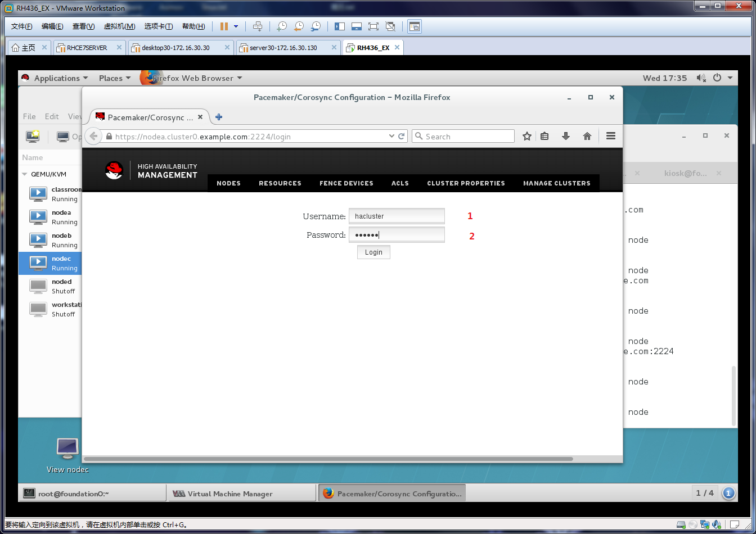The width and height of the screenshot is (756, 534).
Task: Open the URL history dropdown arrow
Action: pyautogui.click(x=391, y=136)
